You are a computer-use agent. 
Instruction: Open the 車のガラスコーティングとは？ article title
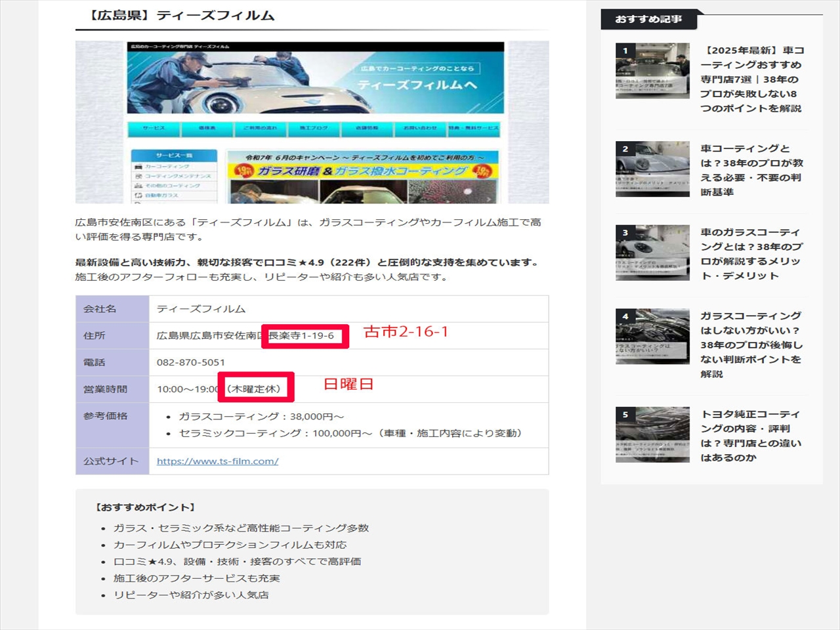pyautogui.click(x=751, y=254)
